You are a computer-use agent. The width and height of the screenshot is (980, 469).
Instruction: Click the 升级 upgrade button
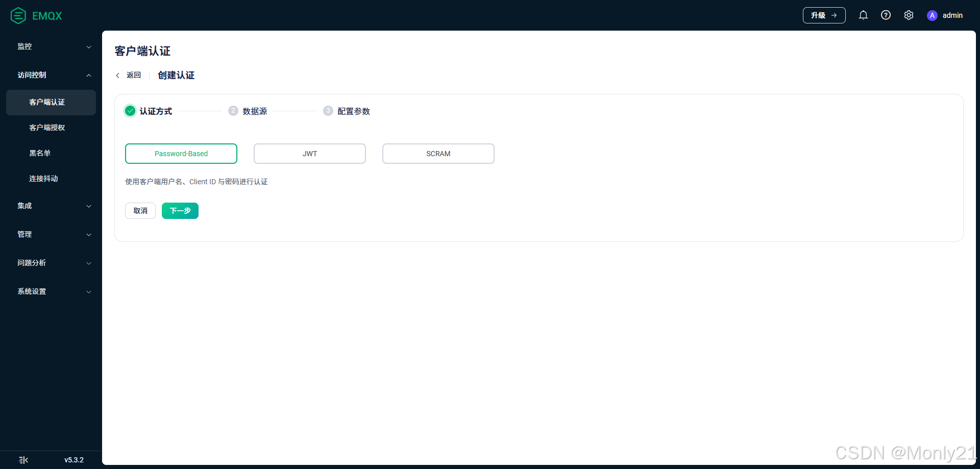click(824, 15)
